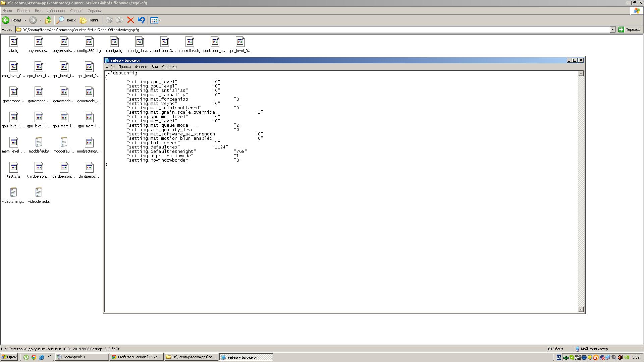Expand the address bar dropdown arrow
The height and width of the screenshot is (362, 644).
coord(612,29)
